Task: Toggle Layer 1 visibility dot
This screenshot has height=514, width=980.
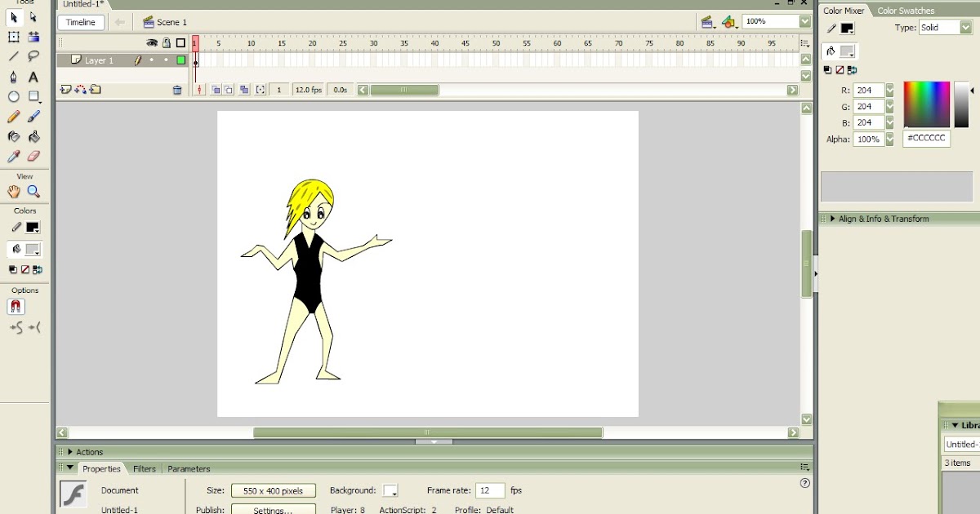Action: click(152, 60)
